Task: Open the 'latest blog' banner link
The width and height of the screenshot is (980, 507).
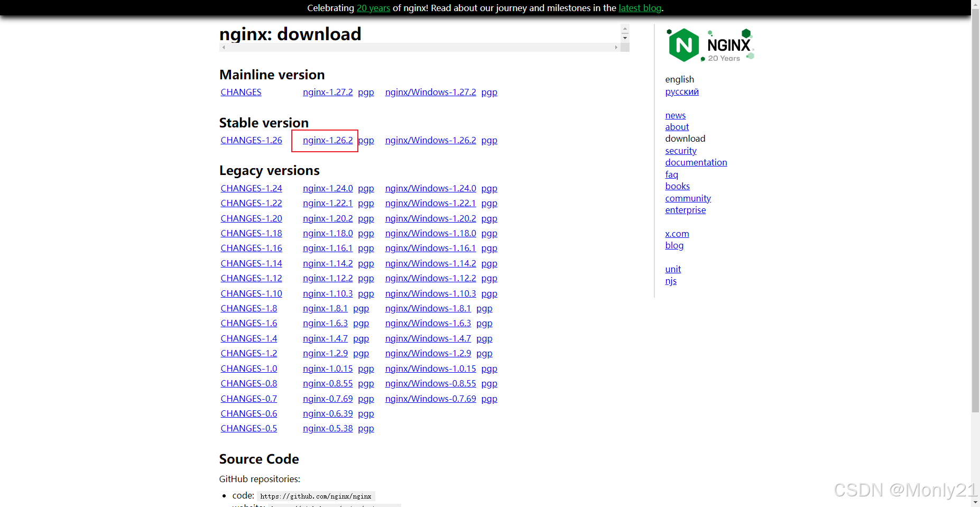Action: point(640,8)
